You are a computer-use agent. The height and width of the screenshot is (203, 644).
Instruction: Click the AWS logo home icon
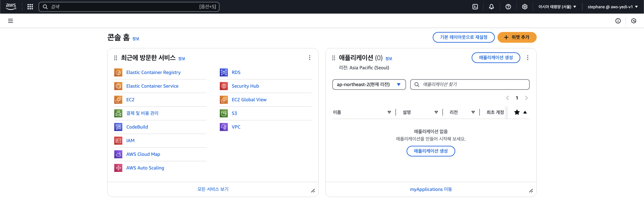[11, 7]
